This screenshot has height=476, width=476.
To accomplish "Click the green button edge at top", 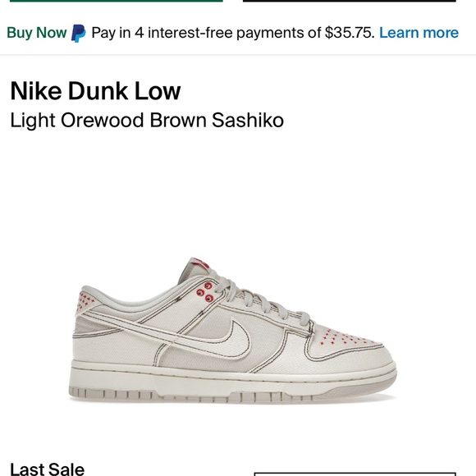I will click(x=117, y=1).
